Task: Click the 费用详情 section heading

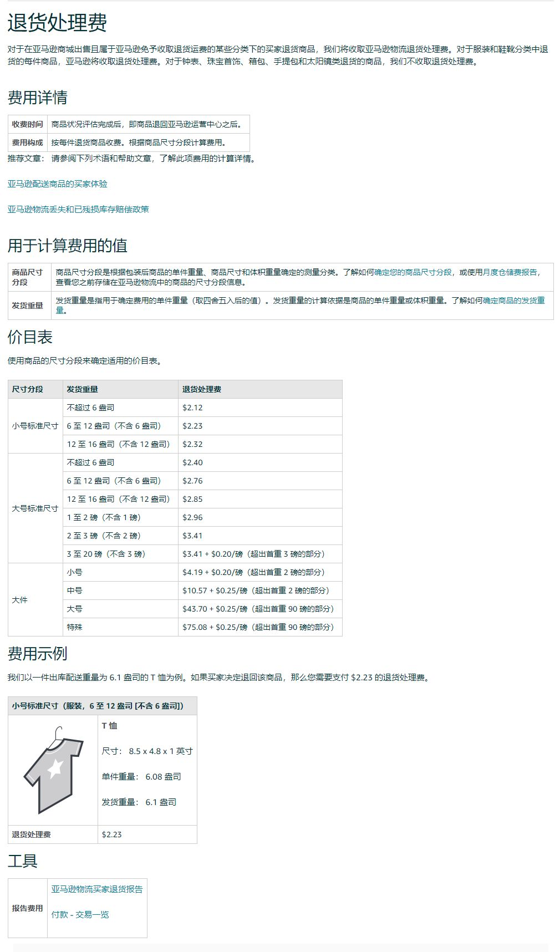Action: tap(38, 98)
